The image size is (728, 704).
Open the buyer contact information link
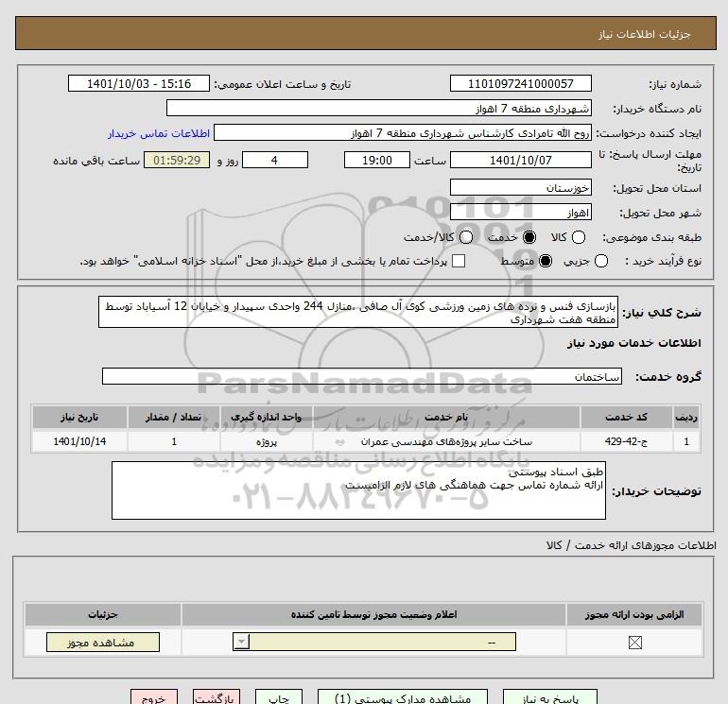(x=159, y=133)
